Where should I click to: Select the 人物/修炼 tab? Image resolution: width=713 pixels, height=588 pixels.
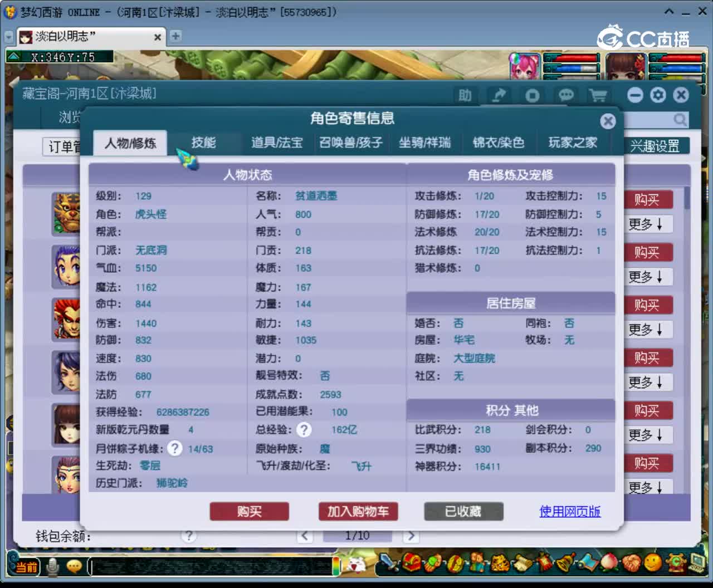pos(130,143)
